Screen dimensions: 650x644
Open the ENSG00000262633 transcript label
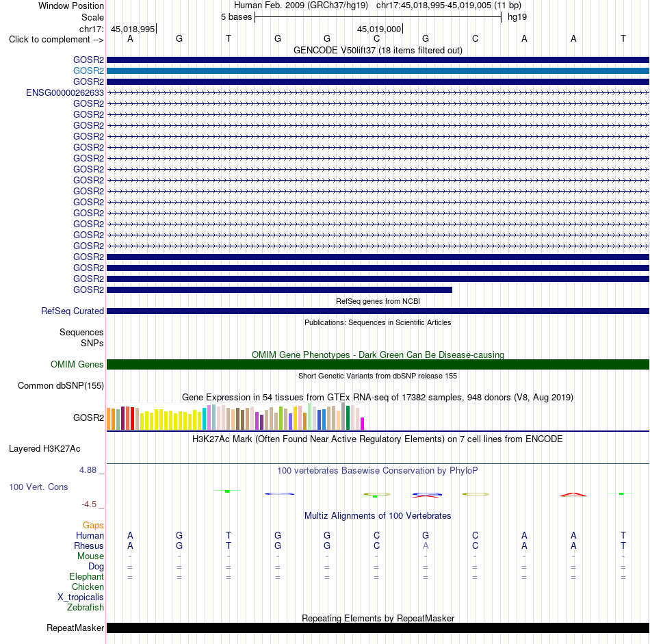65,93
